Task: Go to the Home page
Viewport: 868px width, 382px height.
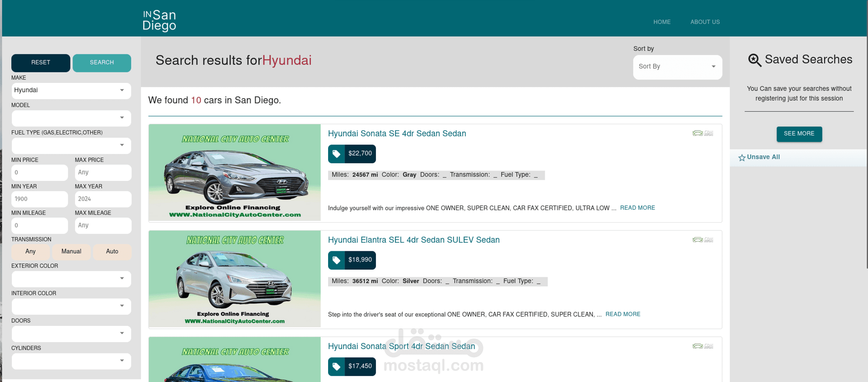Action: coord(662,22)
